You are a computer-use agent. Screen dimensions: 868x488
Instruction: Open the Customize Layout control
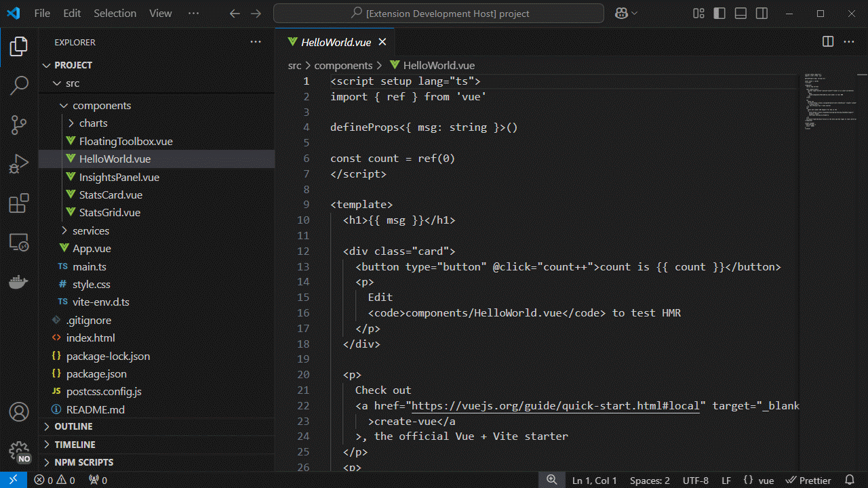[698, 13]
